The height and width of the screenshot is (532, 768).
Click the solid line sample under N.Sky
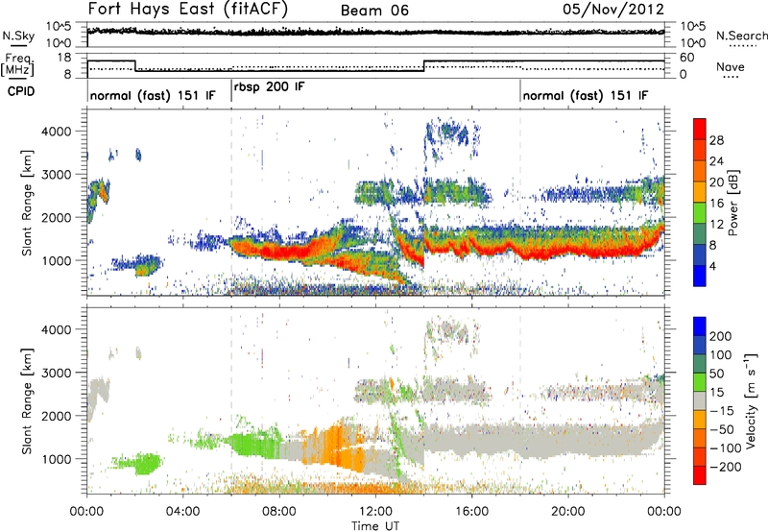coord(18,45)
